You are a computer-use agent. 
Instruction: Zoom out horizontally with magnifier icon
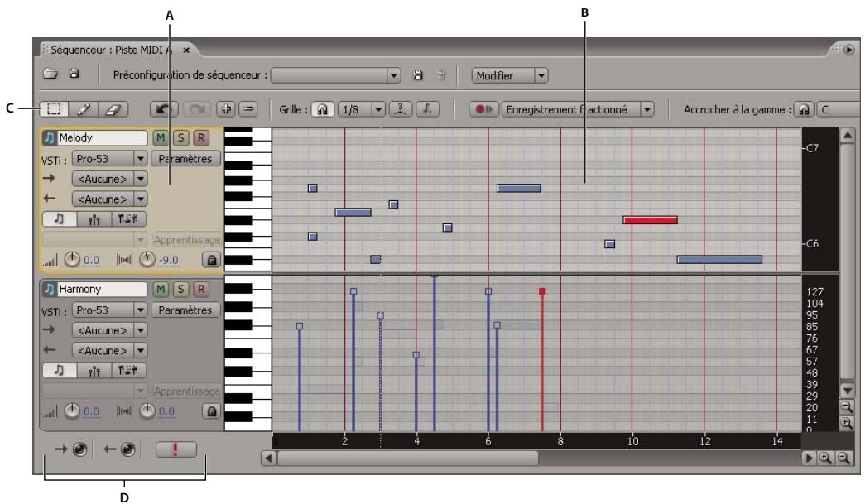[843, 458]
